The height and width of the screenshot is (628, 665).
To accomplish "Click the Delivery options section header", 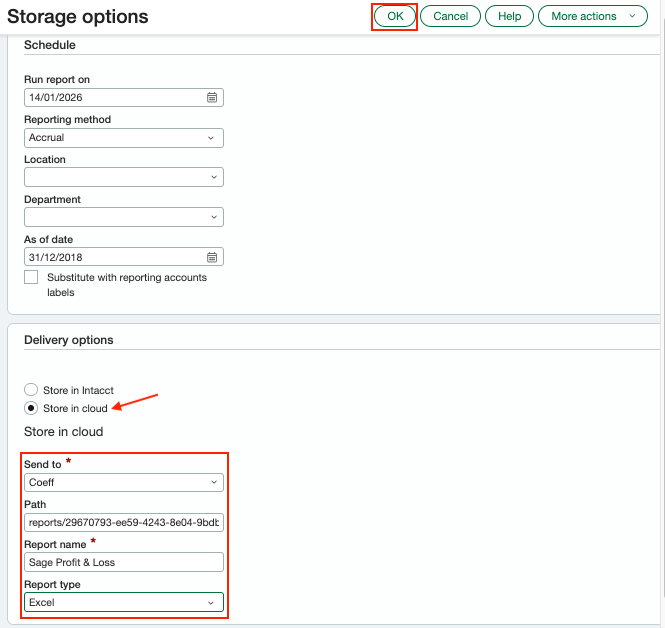I will (69, 340).
